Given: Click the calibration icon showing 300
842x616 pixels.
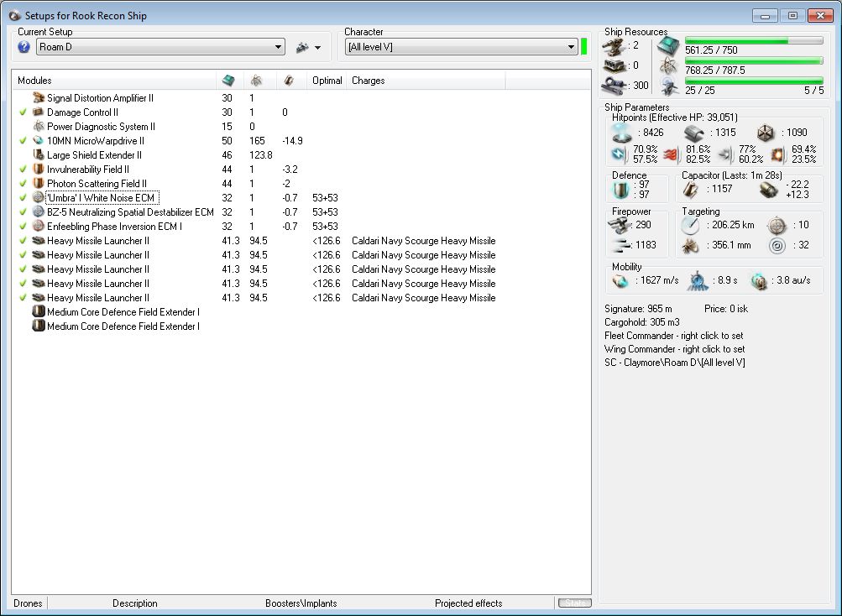Looking at the screenshot, I should point(613,85).
